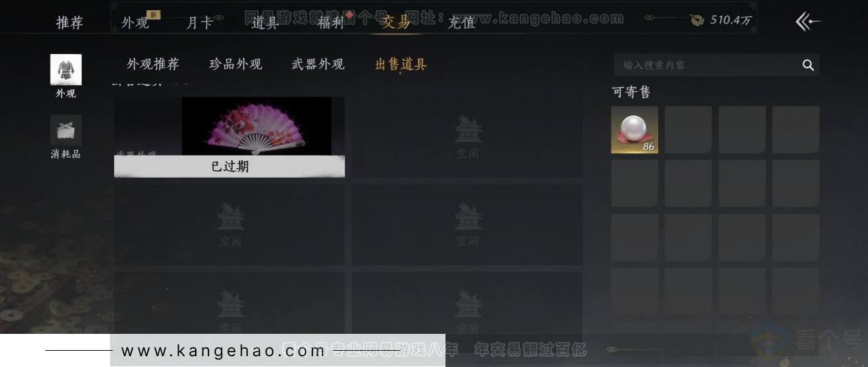Switch to 珍品外观 sub-tab

(236, 64)
